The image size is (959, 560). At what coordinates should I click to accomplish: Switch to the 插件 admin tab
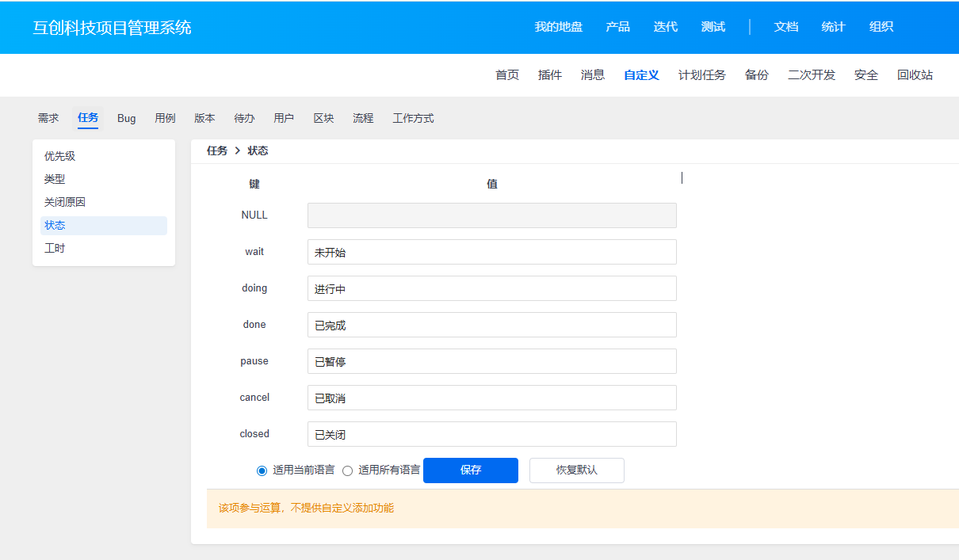[549, 75]
